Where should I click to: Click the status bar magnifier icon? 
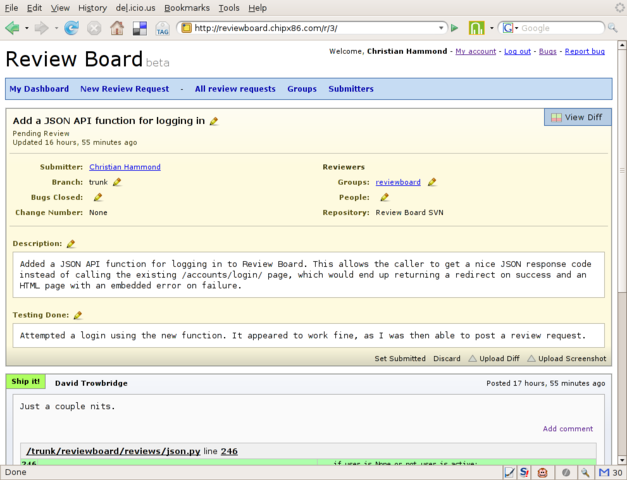[585, 472]
